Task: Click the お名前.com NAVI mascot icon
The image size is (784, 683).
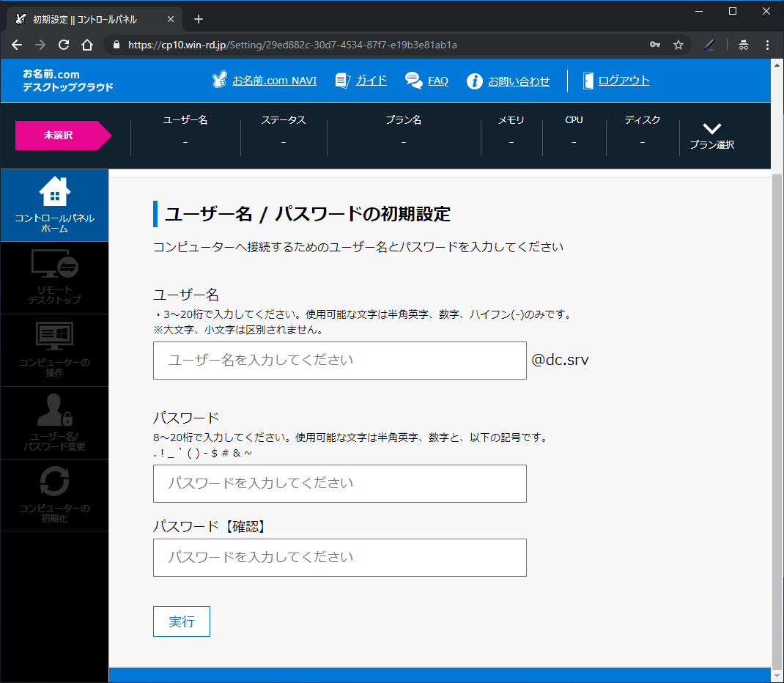Action: click(220, 80)
